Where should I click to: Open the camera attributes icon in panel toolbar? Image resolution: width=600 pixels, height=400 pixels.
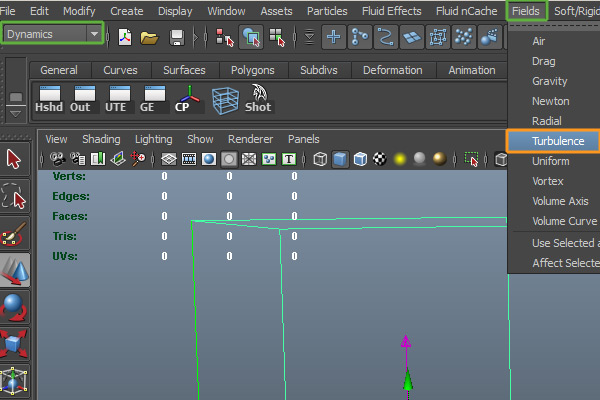78,159
